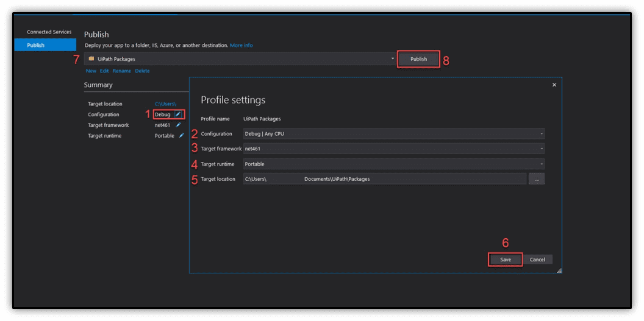Select the Connected Services tab
The image size is (644, 321).
[49, 32]
